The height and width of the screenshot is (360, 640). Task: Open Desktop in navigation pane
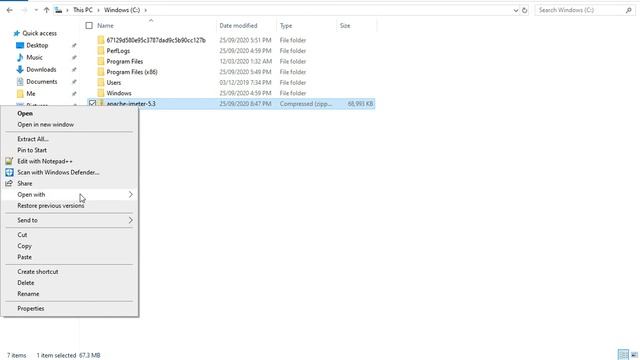[x=37, y=45]
